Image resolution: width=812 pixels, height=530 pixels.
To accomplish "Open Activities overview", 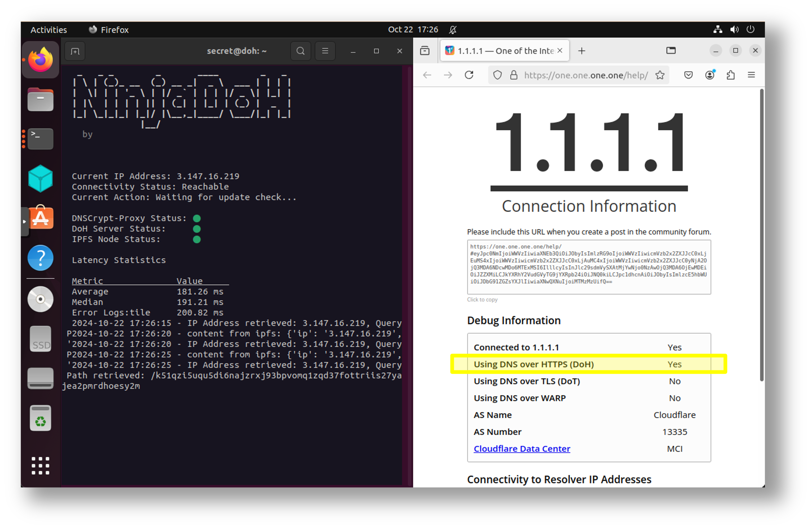I will 49,30.
